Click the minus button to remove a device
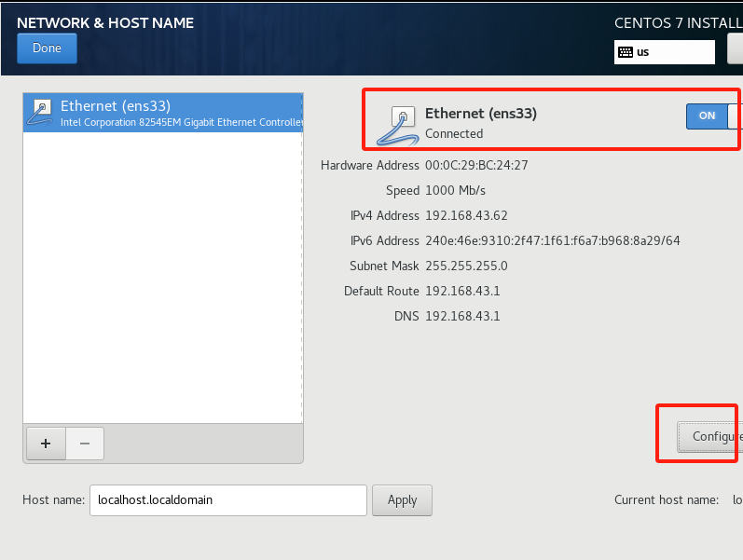 tap(85, 444)
